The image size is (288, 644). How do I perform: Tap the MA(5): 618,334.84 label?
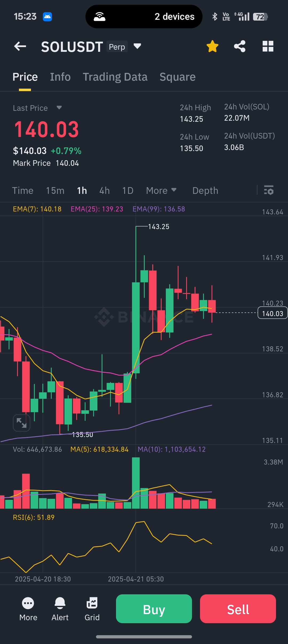(x=99, y=449)
